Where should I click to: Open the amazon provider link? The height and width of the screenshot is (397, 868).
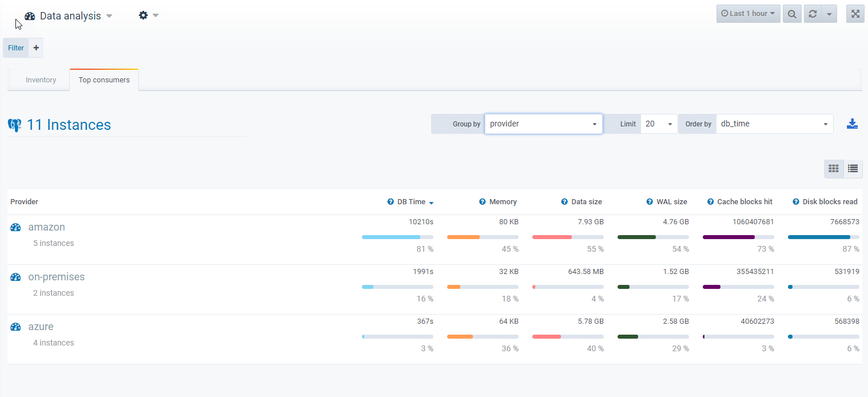point(46,227)
